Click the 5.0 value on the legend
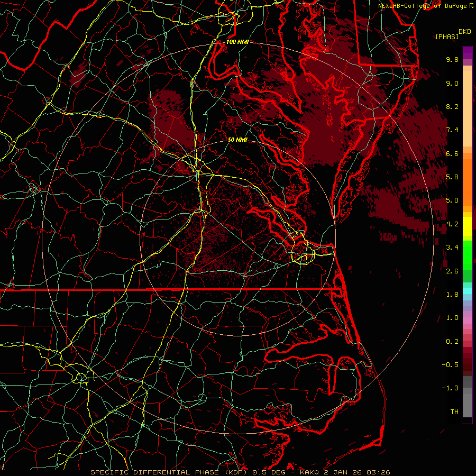This screenshot has height=476, width=476. [x=452, y=200]
